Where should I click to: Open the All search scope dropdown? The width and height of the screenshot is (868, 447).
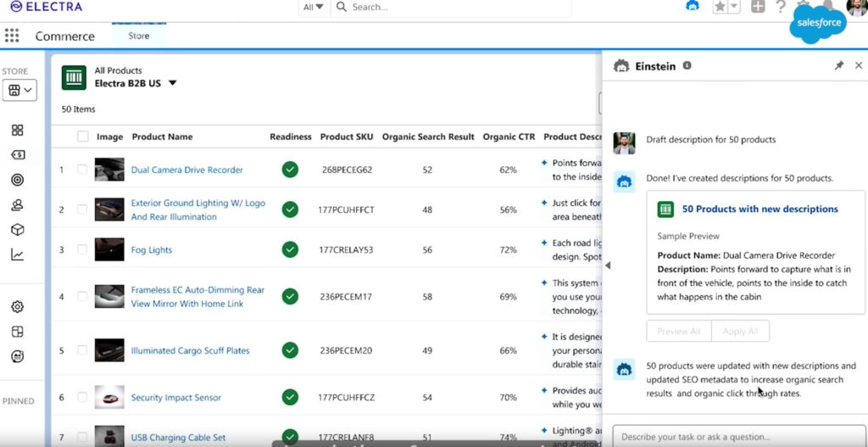tap(313, 7)
